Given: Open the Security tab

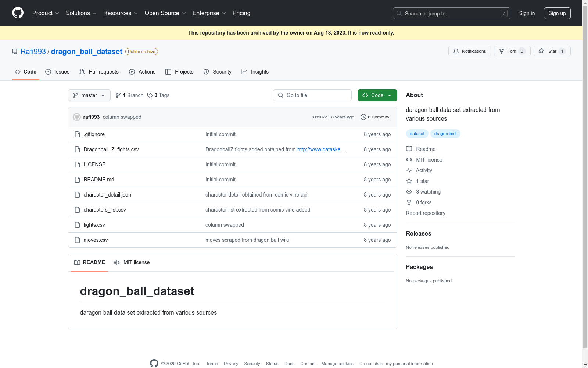Looking at the screenshot, I should tap(218, 72).
